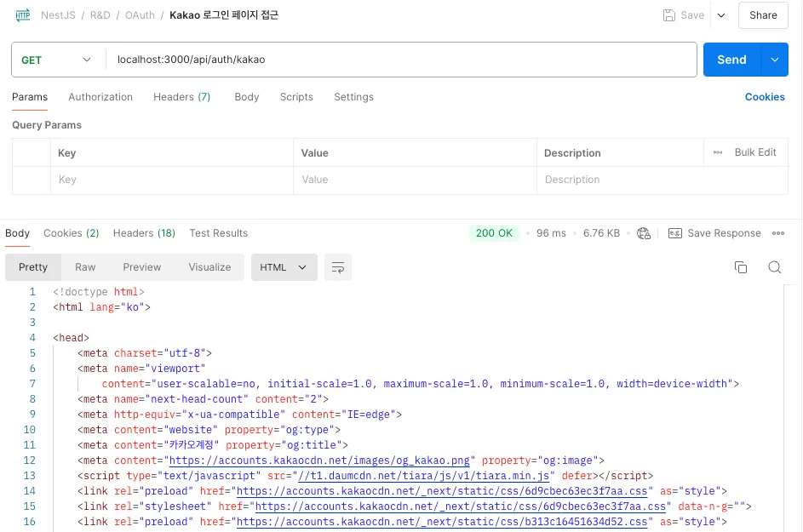Open the Cookies link

(765, 97)
